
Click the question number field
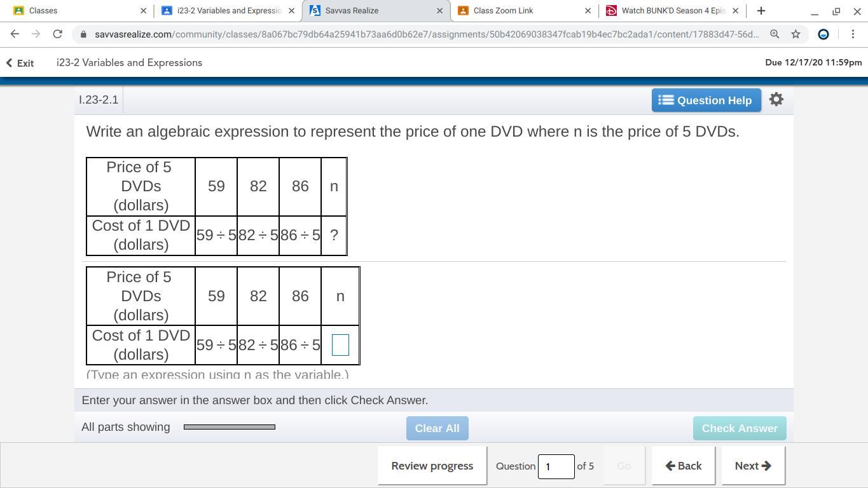[556, 466]
